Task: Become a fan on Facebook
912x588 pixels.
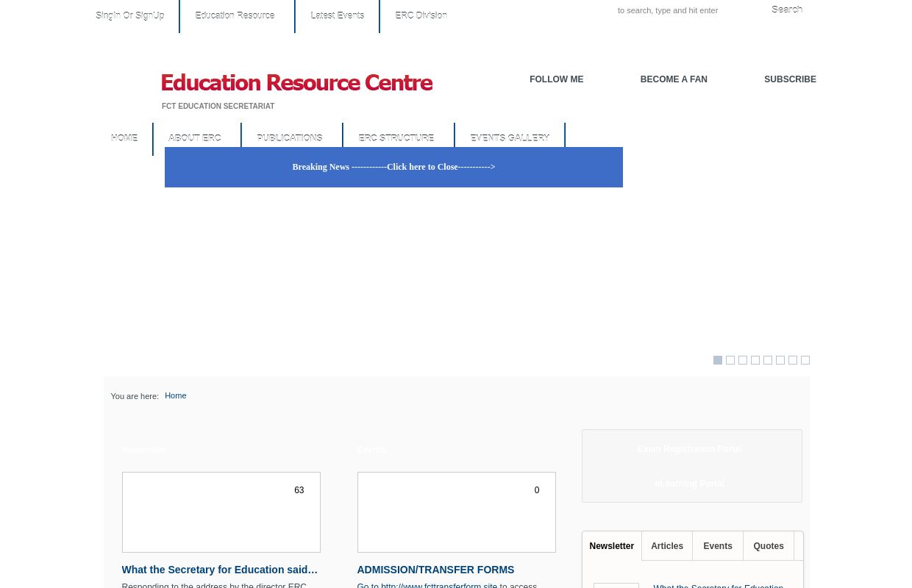Action: pyautogui.click(x=673, y=79)
